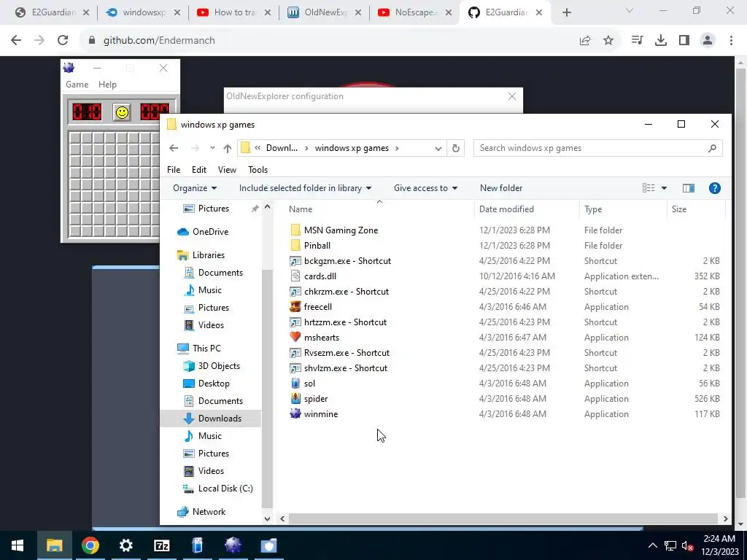Go back in File Explorer
Viewport: 747px width, 560px height.
[174, 148]
